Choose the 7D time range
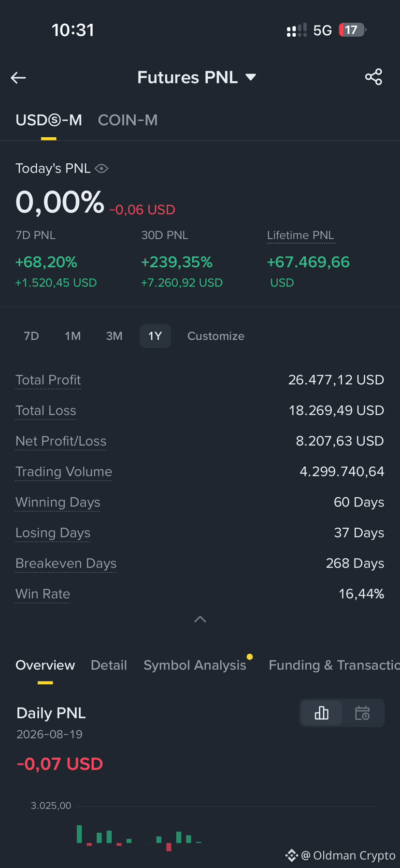The image size is (400, 868). click(x=31, y=336)
